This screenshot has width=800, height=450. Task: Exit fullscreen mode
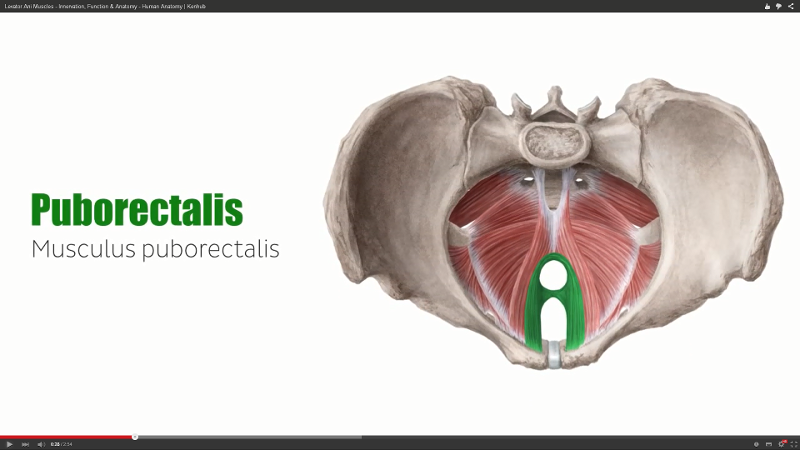792,444
